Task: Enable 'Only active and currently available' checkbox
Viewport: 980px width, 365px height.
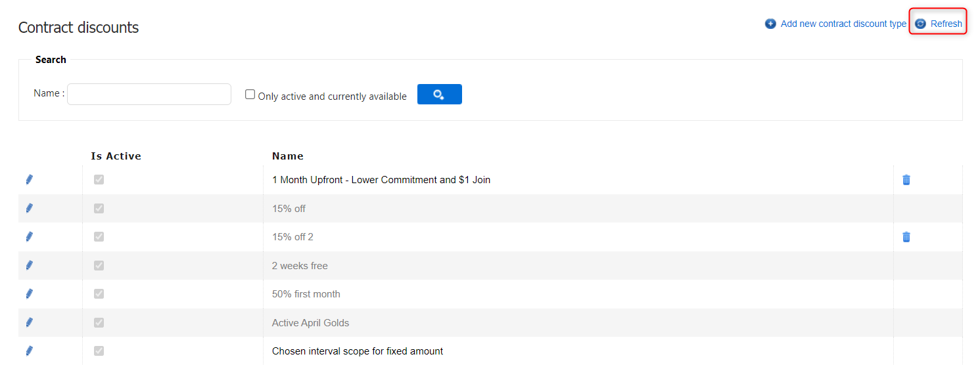Action: click(250, 95)
